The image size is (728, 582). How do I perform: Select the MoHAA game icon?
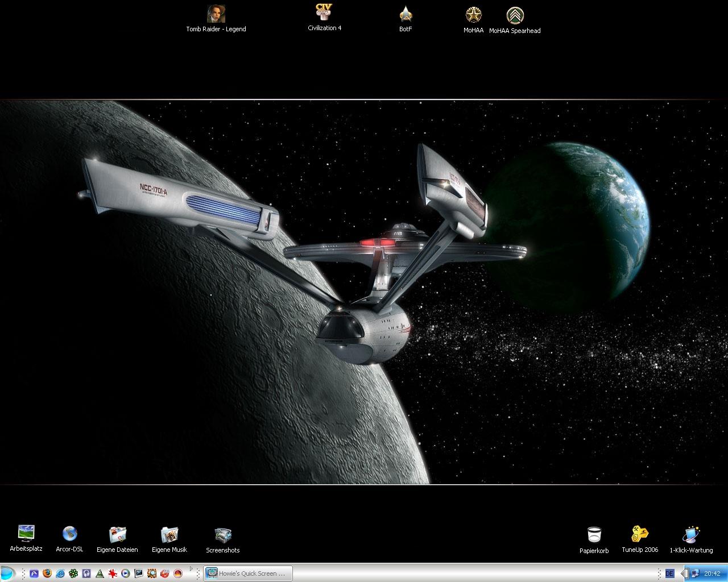pos(473,19)
